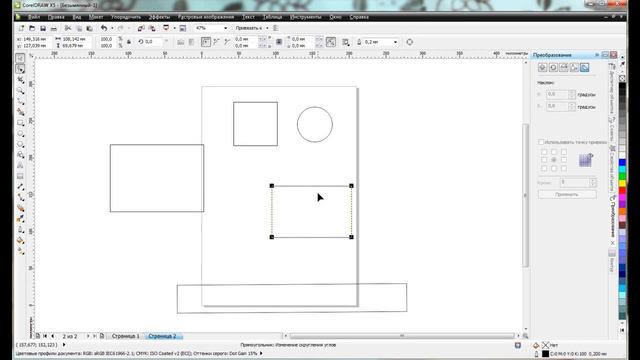
Task: Check top-left anchor point box
Action: tap(544, 152)
